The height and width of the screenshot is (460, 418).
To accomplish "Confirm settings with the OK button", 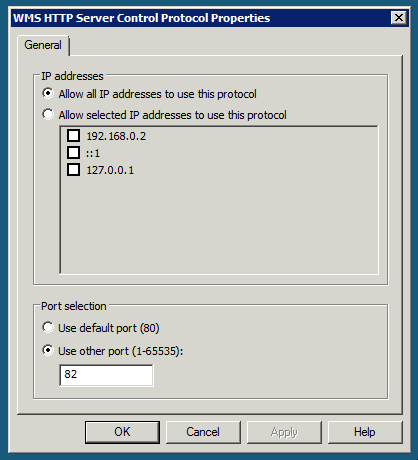I will [122, 432].
